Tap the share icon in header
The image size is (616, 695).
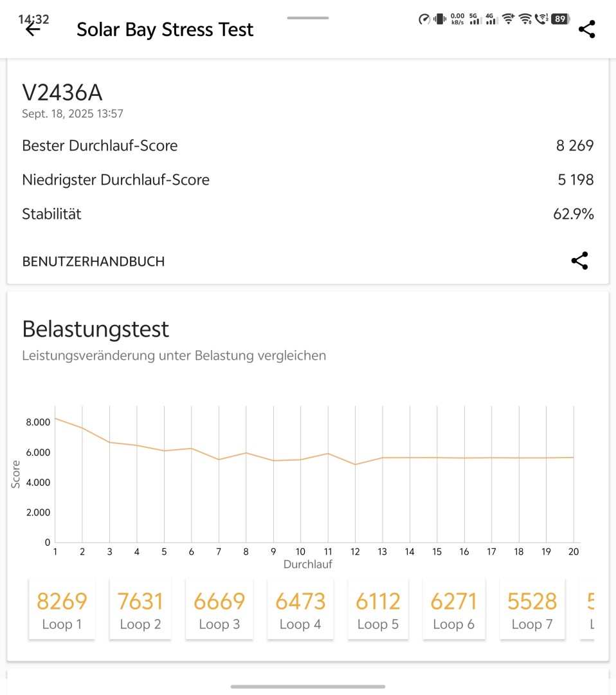(586, 29)
